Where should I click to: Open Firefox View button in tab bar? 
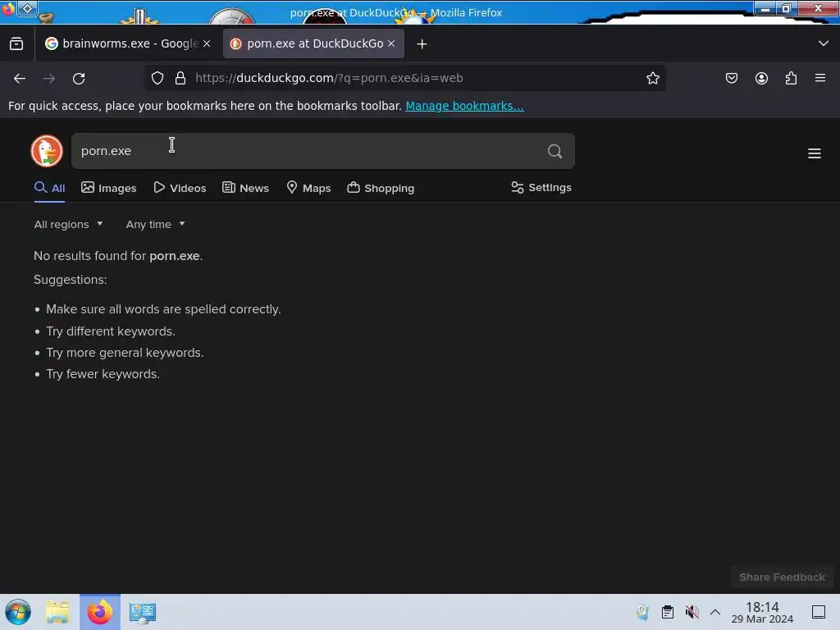point(16,44)
